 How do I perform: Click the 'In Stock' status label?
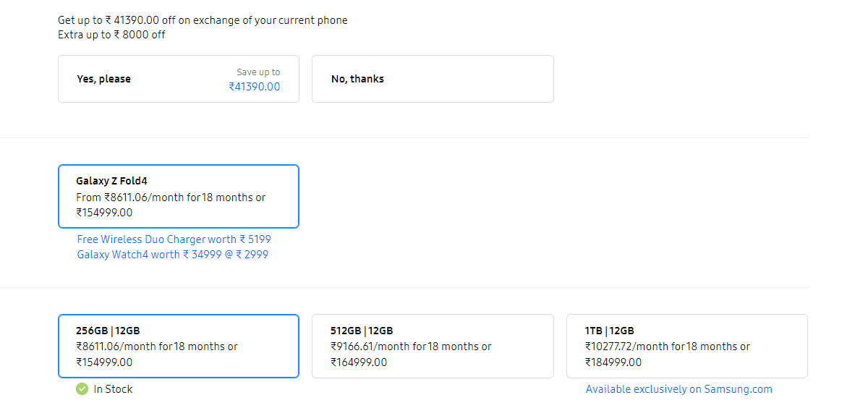(x=113, y=389)
